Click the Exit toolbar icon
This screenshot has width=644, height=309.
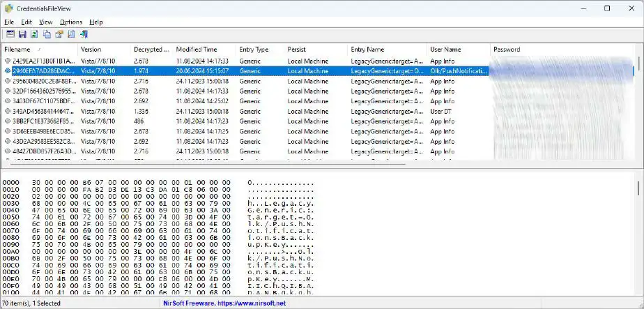coord(84,34)
